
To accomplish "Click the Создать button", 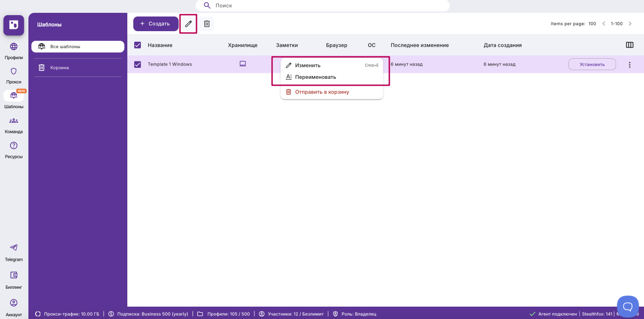I will (x=156, y=24).
